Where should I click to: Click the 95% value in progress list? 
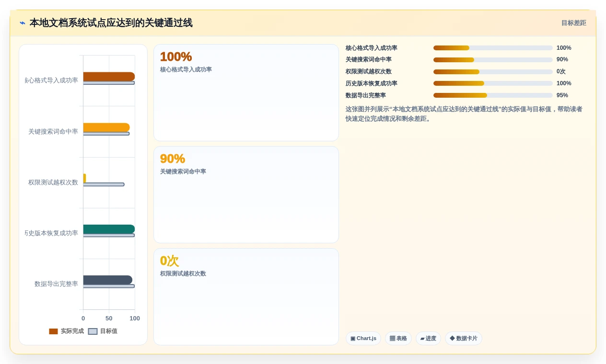tap(562, 95)
